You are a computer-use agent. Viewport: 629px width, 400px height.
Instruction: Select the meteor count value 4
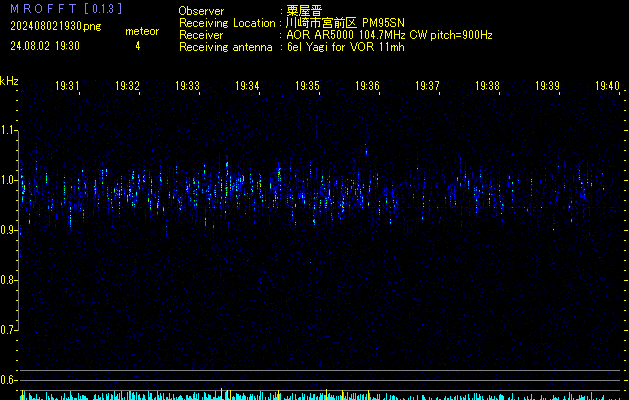tap(137, 46)
